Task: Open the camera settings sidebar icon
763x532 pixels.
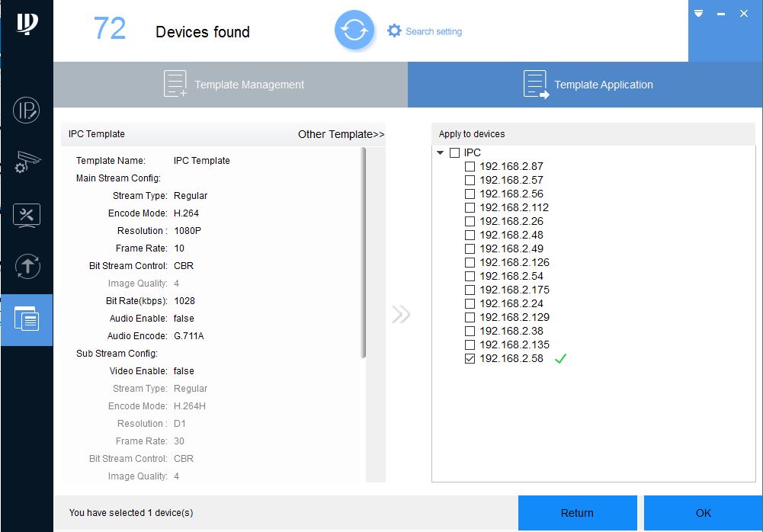Action: click(x=27, y=162)
